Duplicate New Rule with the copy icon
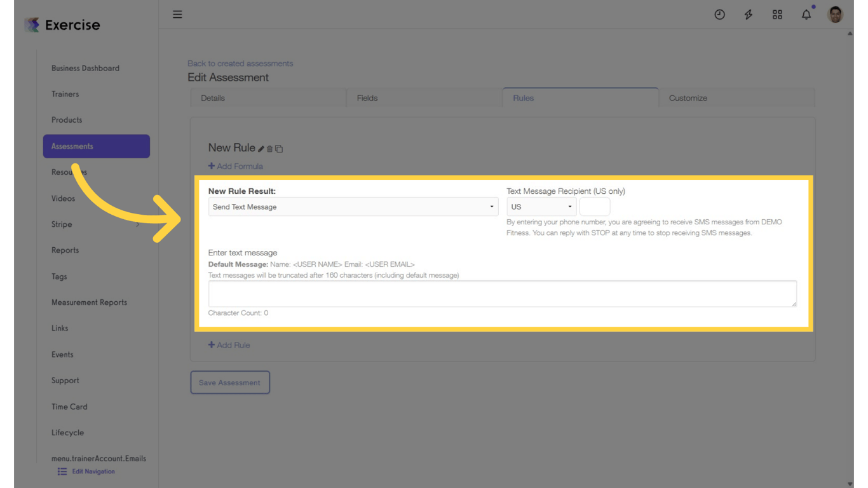 tap(278, 148)
